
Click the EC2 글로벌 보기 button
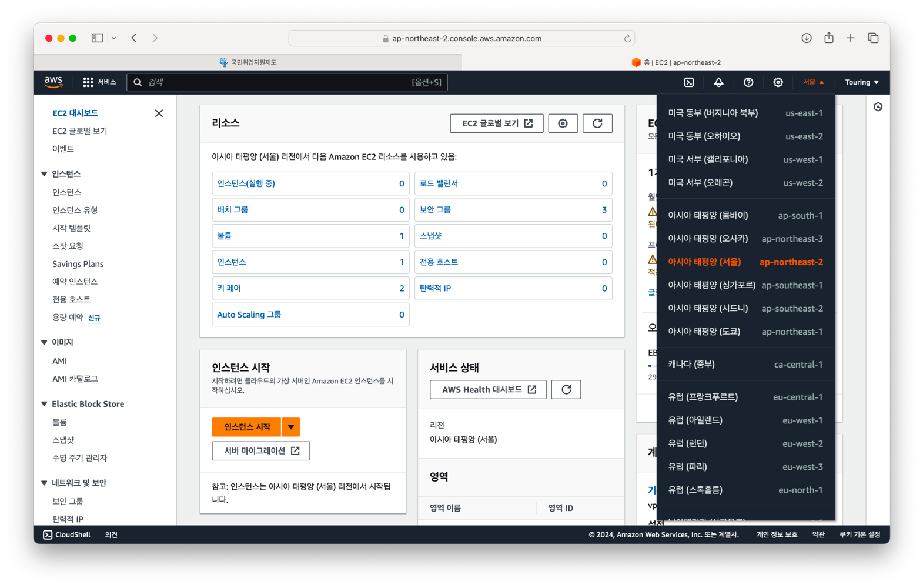[x=497, y=123]
